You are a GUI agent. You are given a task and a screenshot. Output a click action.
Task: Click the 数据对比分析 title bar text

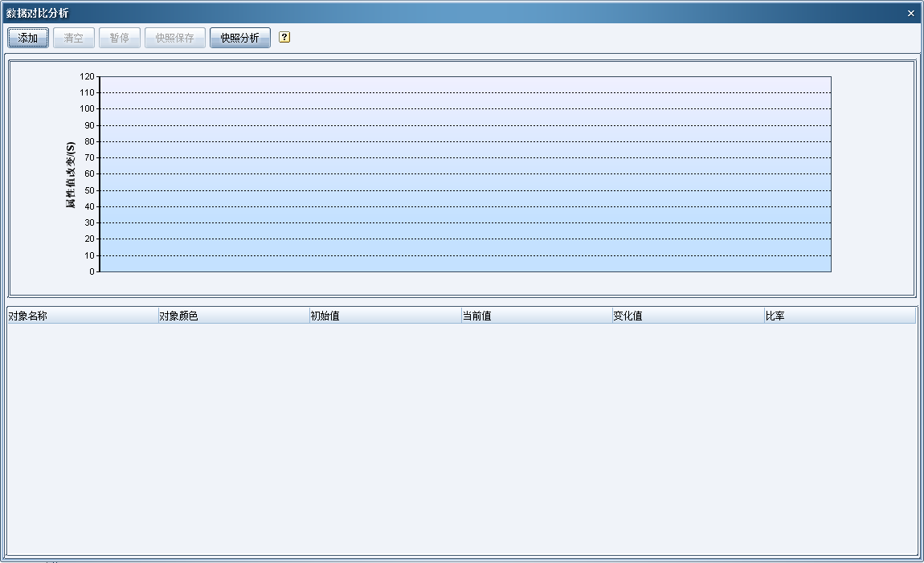(37, 13)
